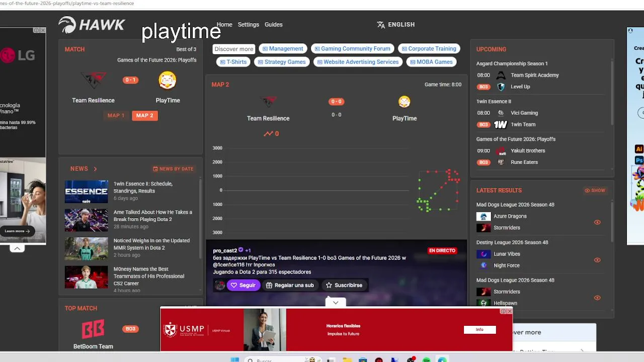Viewport: 644px width, 362px height.
Task: Click Regalar una sub button
Action: click(x=290, y=286)
